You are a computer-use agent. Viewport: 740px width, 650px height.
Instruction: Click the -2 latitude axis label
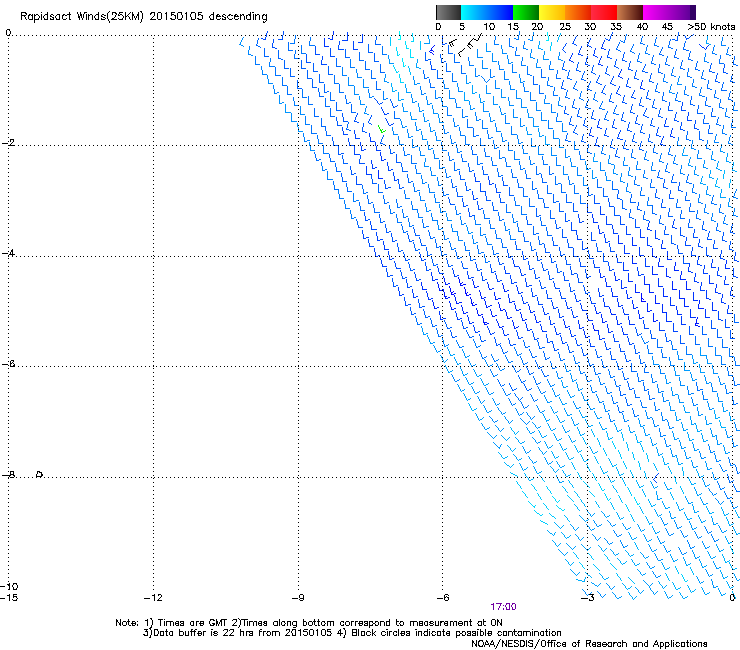click(x=8, y=143)
